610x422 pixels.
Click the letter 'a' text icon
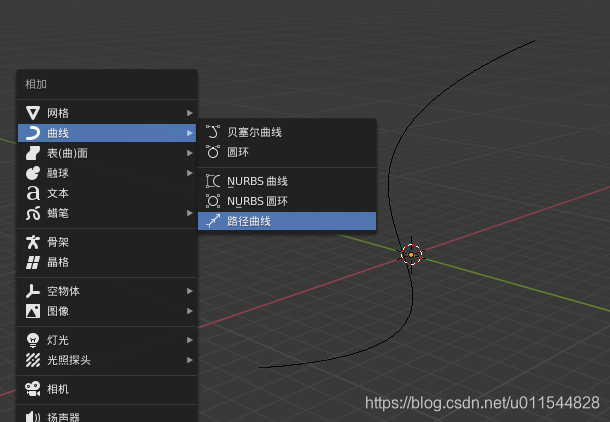(33, 193)
